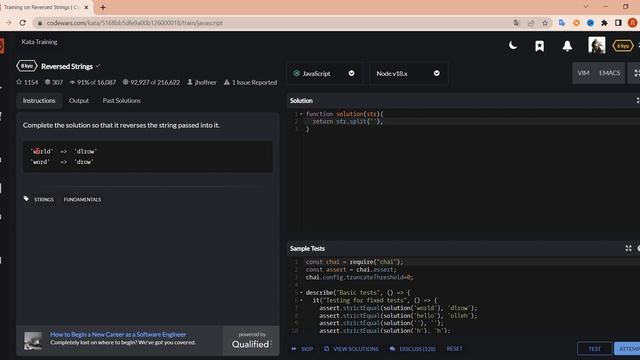Fold describe block in Sample Tests
640x360 pixels.
coord(301,293)
